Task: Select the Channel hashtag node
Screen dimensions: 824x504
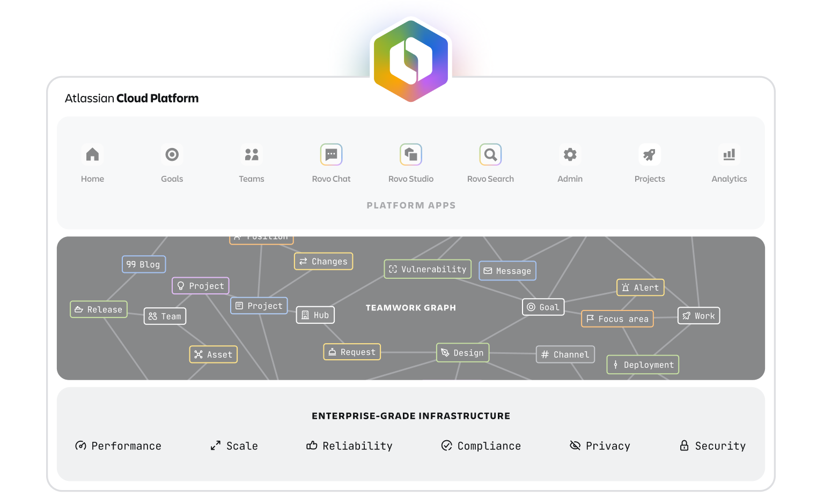Action: click(x=565, y=354)
